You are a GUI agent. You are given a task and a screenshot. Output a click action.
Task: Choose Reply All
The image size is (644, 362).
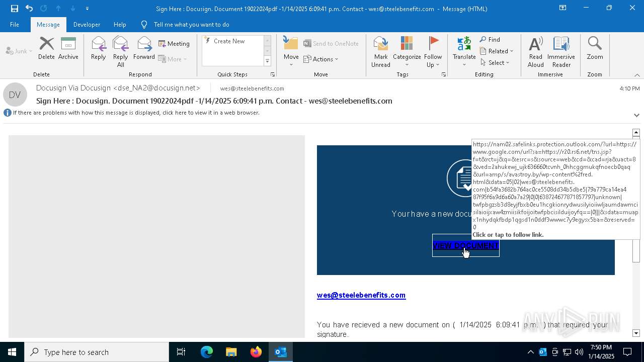pos(120,51)
